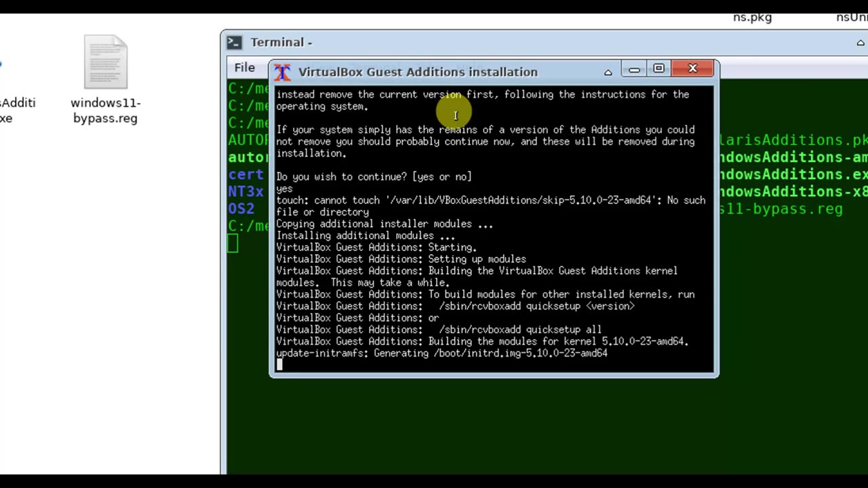The height and width of the screenshot is (488, 868).
Task: Click 'VirtualBox Guest Additions: Setting up modules' line
Action: [401, 259]
